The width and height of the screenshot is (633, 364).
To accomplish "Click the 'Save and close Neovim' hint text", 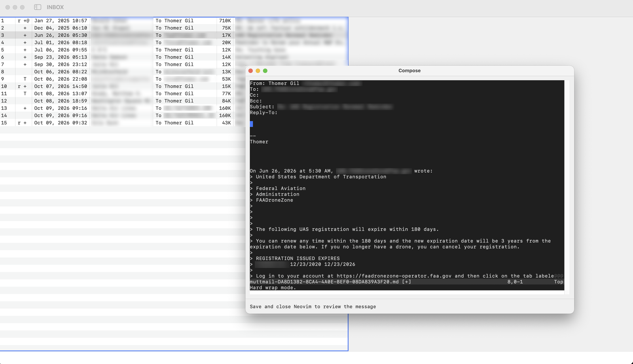I will click(x=313, y=307).
